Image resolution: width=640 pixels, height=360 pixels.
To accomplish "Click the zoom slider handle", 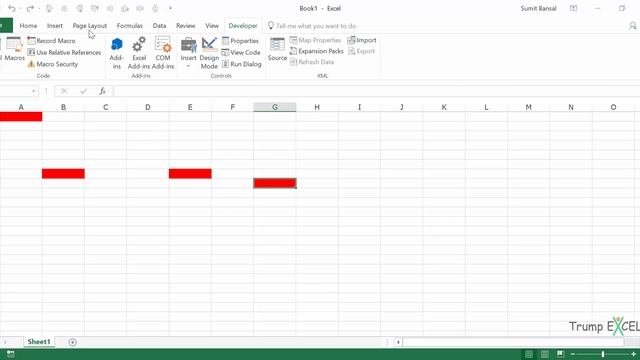I will (x=603, y=354).
